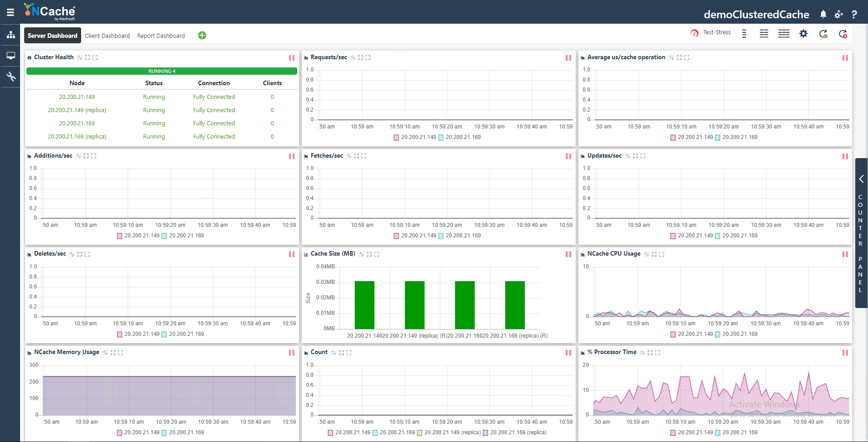Pause the Count chart
This screenshot has width=868, height=442.
(568, 353)
